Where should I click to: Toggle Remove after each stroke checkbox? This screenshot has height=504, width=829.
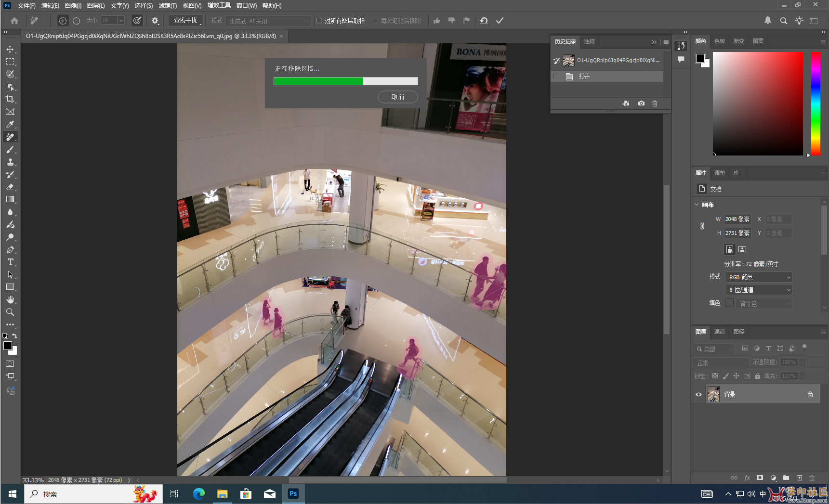375,21
